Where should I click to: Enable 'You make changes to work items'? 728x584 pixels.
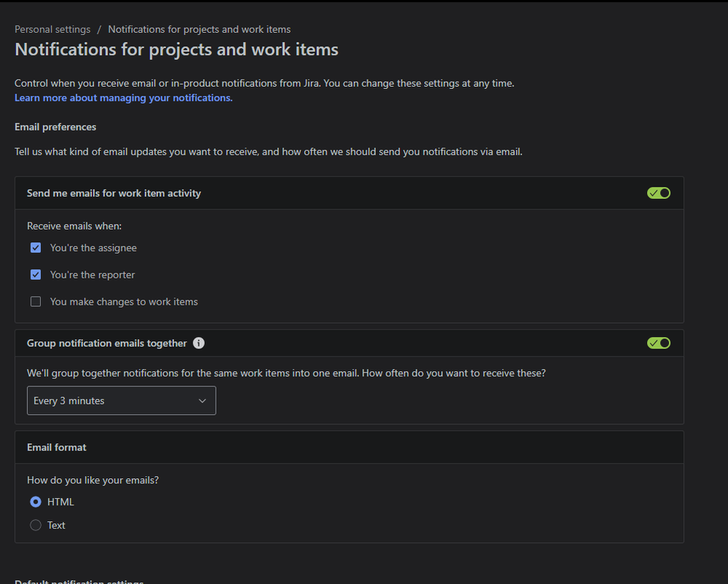(x=36, y=301)
